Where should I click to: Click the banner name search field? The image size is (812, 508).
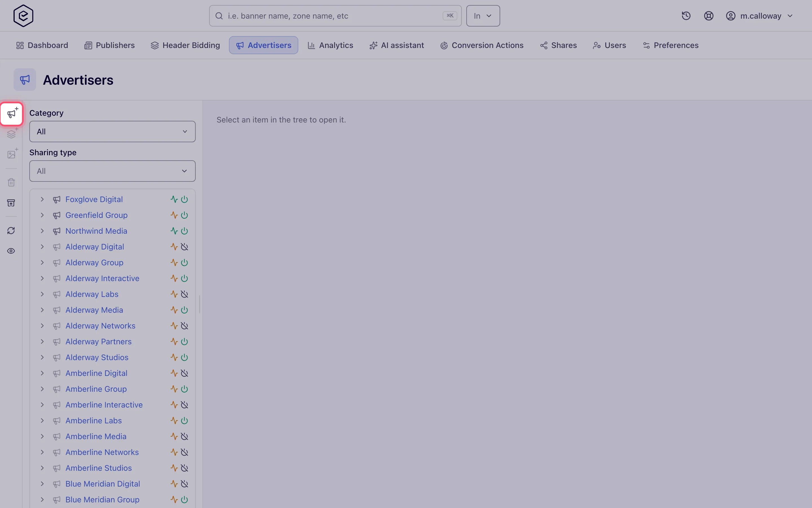click(x=335, y=16)
